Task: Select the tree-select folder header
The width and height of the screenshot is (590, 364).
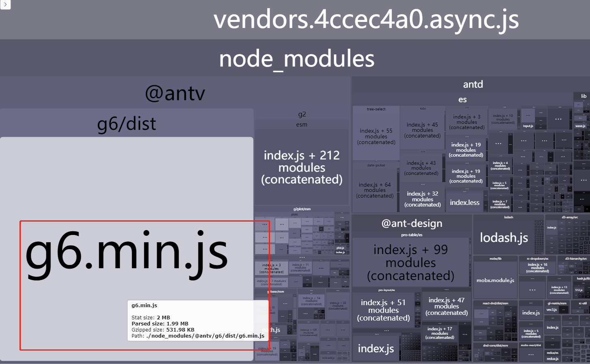Action: (376, 109)
